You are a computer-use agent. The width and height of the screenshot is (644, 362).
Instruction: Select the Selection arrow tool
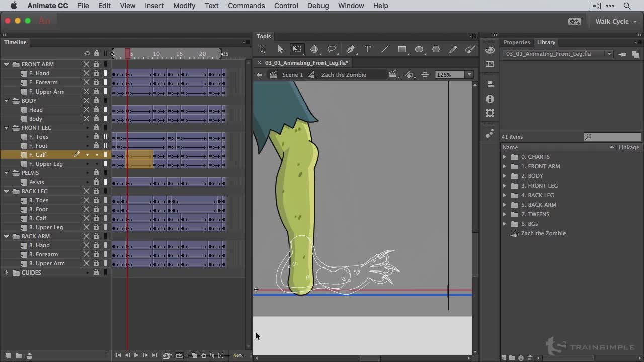[263, 49]
